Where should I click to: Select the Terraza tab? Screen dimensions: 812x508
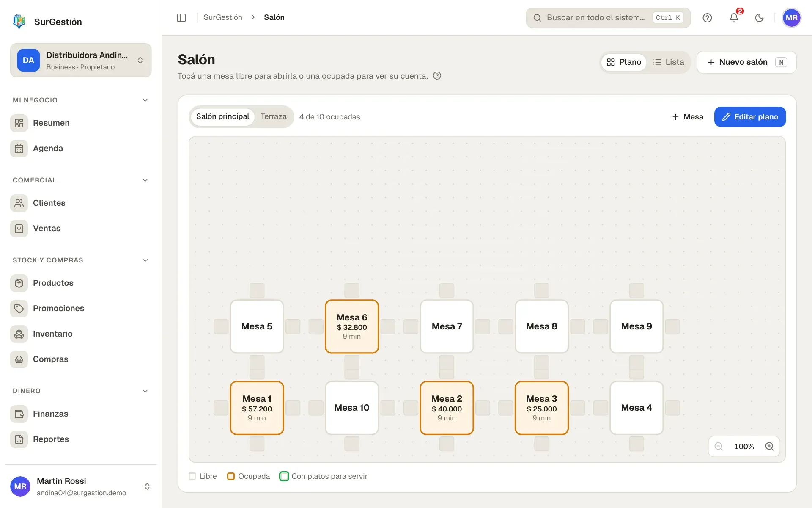click(x=273, y=116)
